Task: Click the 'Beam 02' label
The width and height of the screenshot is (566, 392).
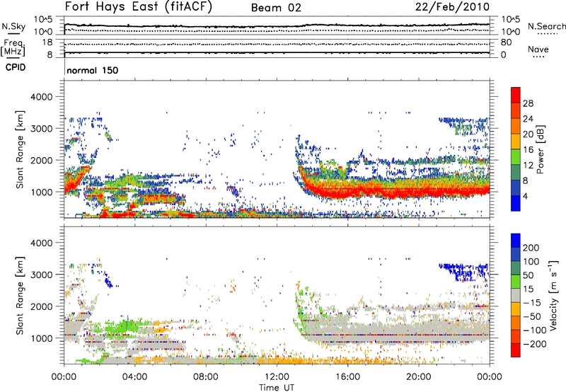Action: 276,8
